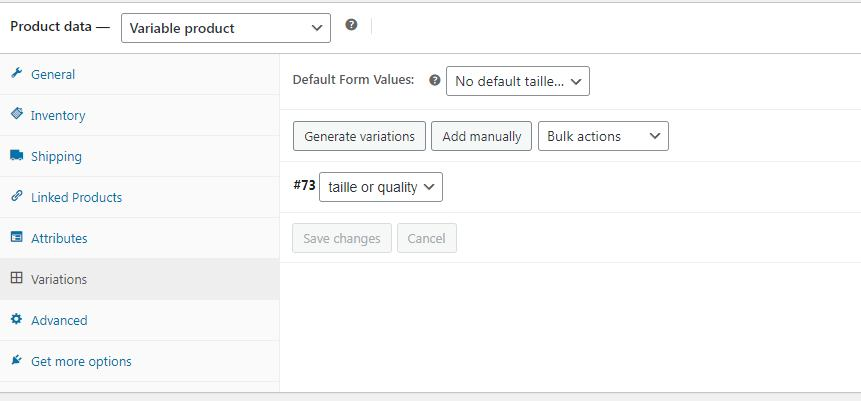Image resolution: width=861 pixels, height=401 pixels.
Task: Go to the Advanced tab
Action: point(59,321)
